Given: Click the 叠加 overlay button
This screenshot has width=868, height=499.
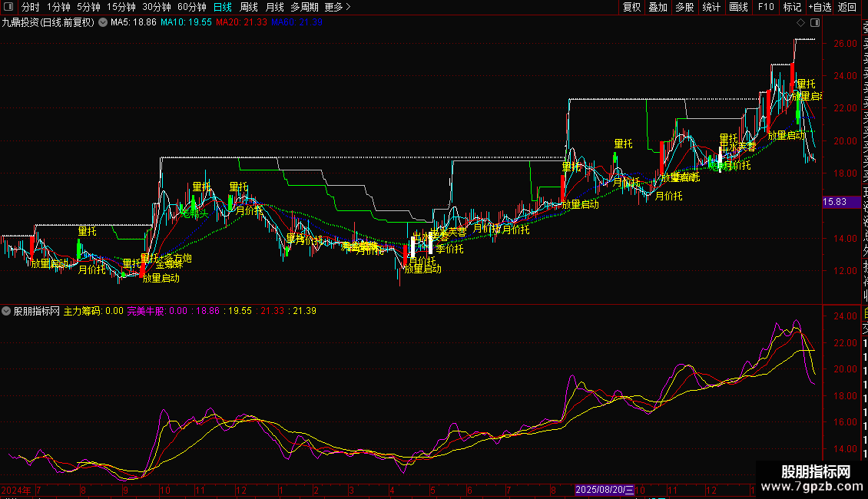Looking at the screenshot, I should click(x=658, y=7).
